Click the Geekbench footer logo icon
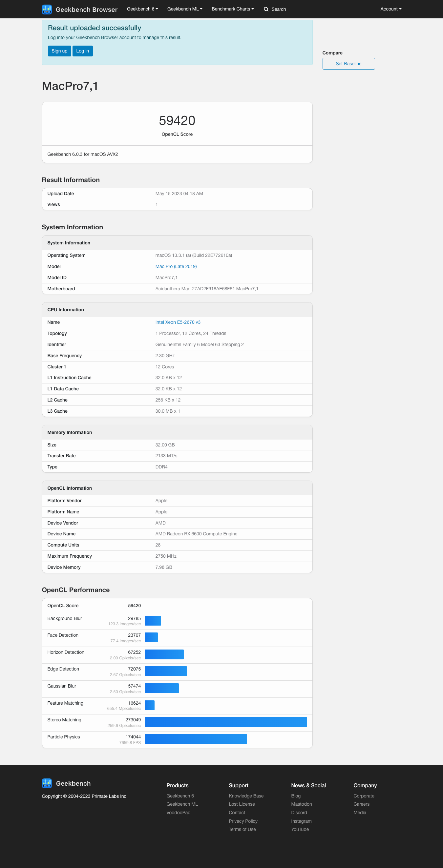 click(47, 783)
